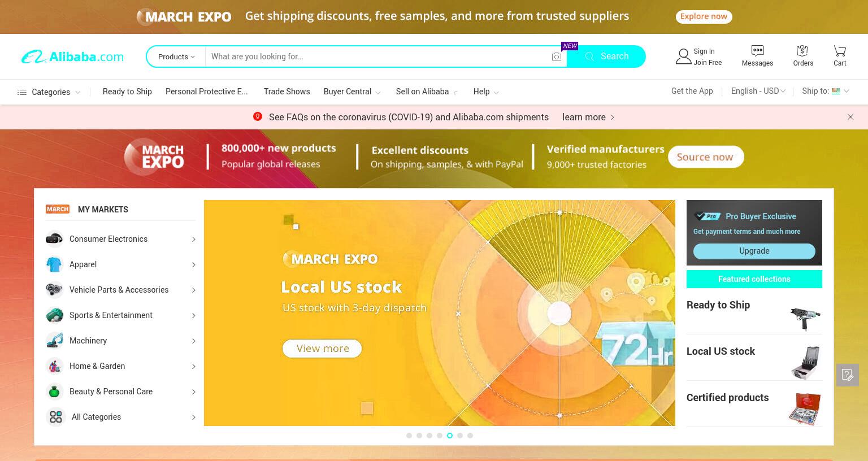Click the Local US stock product thumbnail

coord(806,363)
